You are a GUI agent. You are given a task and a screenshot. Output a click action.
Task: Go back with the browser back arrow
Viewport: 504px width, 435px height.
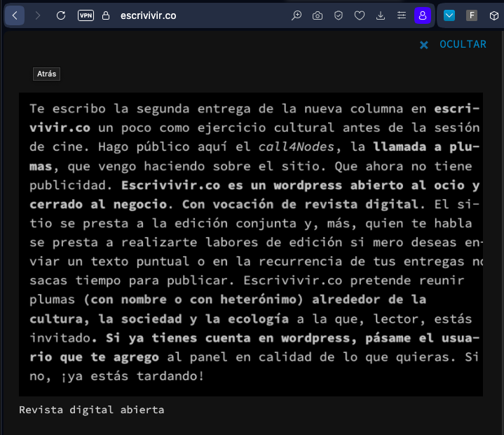pos(15,15)
